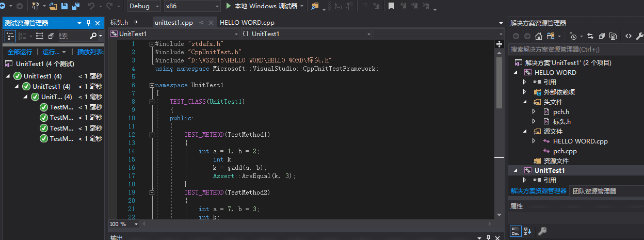This screenshot has height=240, width=644.
Task: Click the Property Pages wrench icon in Properties
Action: [542, 231]
